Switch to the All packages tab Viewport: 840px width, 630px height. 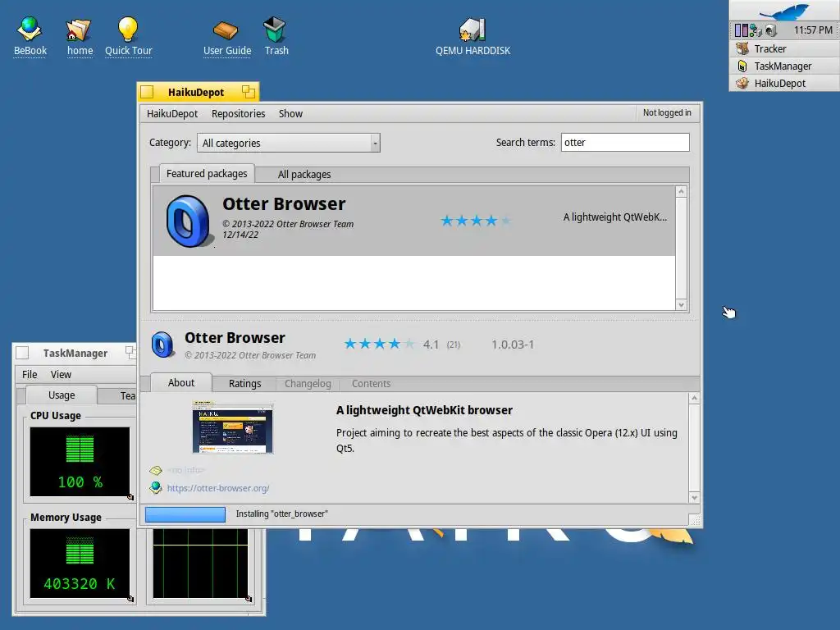pos(304,174)
